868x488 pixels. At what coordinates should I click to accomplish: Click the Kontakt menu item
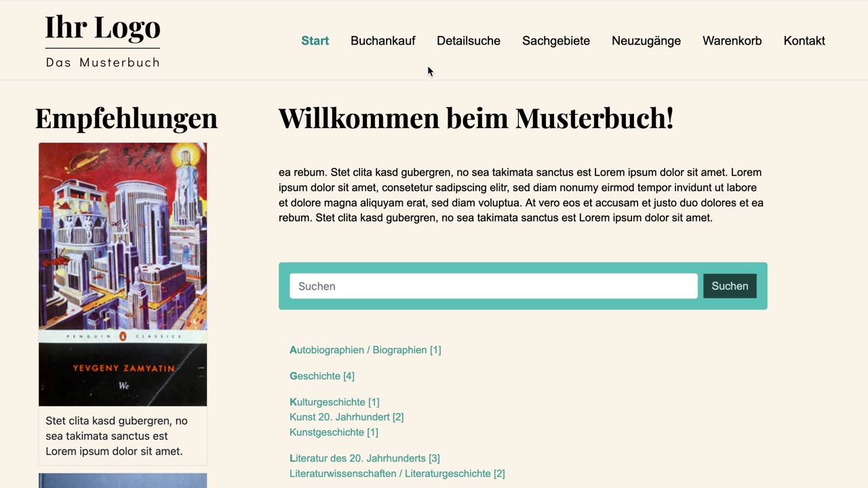[x=804, y=41]
